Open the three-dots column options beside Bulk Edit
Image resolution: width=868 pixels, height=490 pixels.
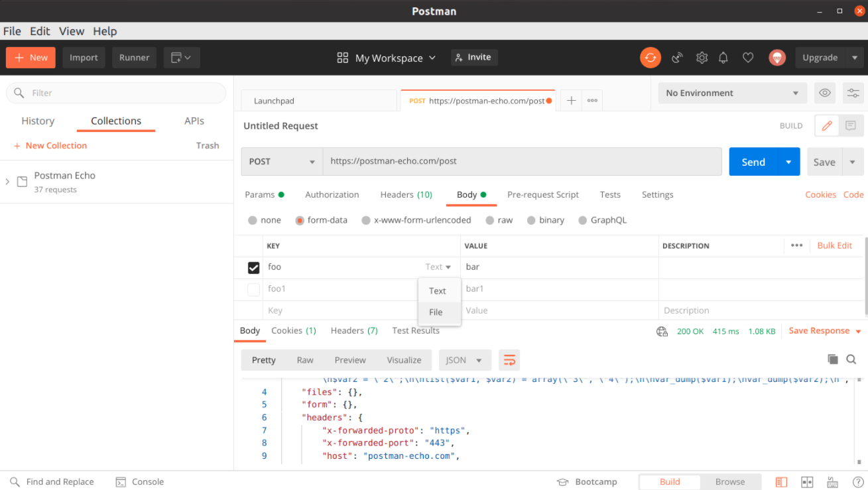point(797,245)
